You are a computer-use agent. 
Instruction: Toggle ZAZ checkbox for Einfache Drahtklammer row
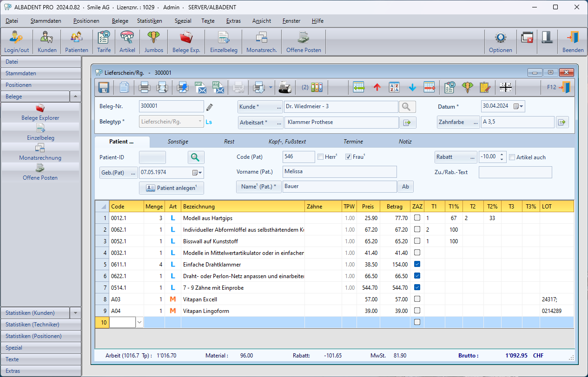coord(417,264)
